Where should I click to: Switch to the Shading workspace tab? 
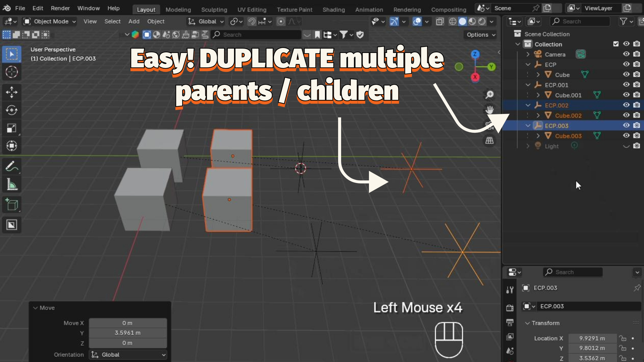333,9
